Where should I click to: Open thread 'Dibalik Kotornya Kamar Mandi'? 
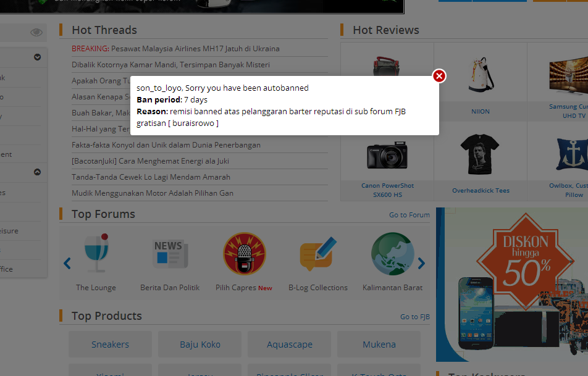pyautogui.click(x=170, y=65)
